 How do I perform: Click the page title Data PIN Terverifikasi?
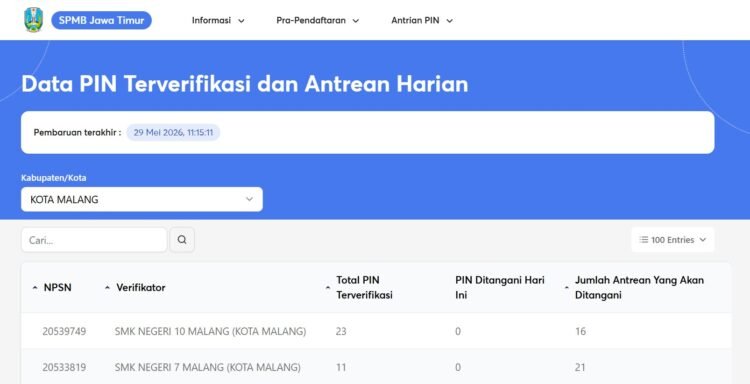[x=245, y=84]
